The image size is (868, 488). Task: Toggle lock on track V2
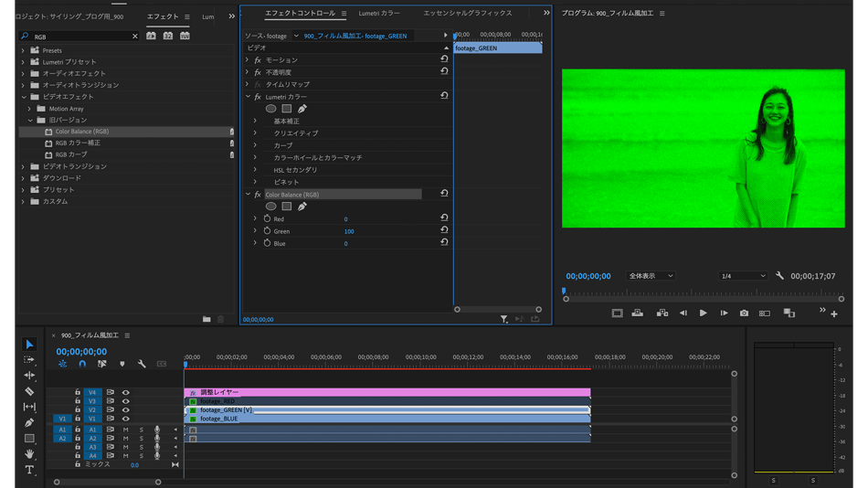click(x=78, y=410)
